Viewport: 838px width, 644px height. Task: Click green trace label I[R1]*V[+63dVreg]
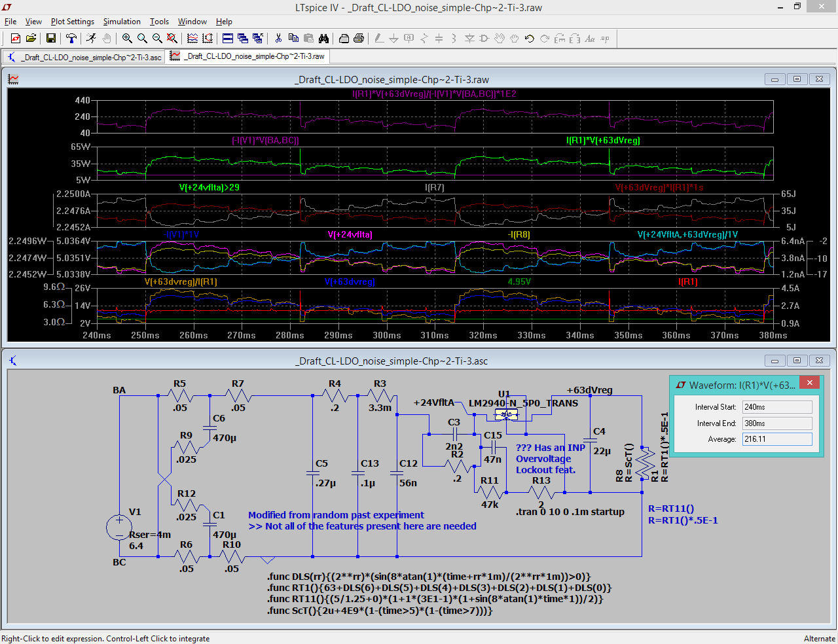click(603, 141)
